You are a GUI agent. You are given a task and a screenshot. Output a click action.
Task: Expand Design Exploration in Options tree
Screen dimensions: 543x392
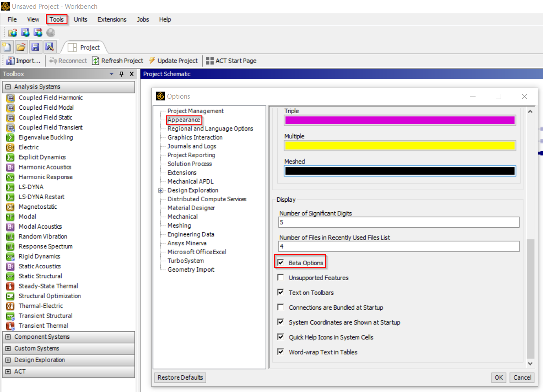pyautogui.click(x=160, y=190)
